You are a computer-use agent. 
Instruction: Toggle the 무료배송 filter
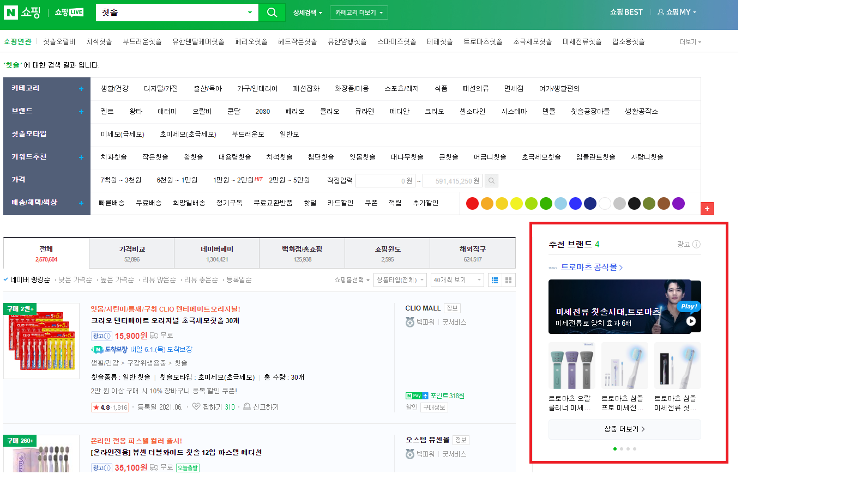click(x=149, y=203)
